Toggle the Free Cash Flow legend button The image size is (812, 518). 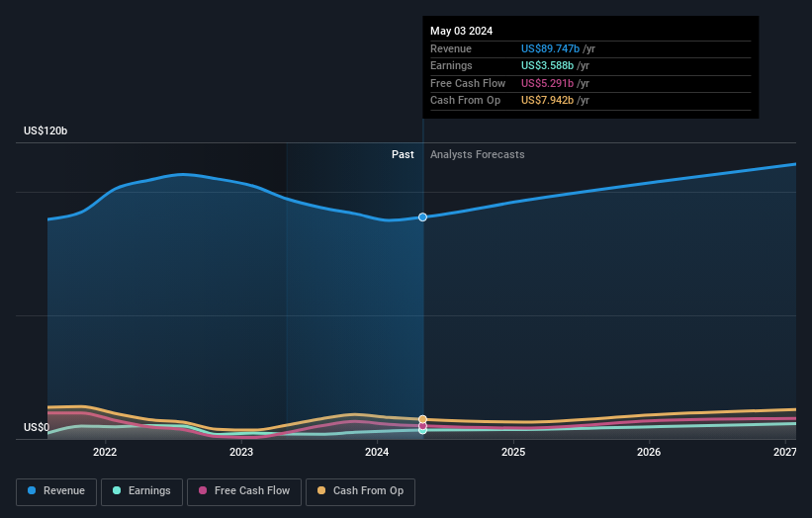coord(244,491)
